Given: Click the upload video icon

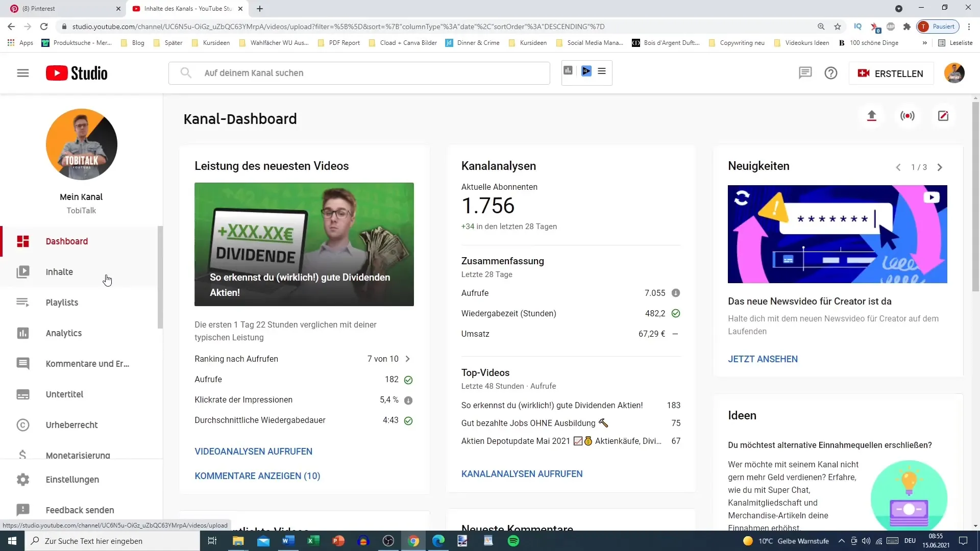Looking at the screenshot, I should [872, 116].
